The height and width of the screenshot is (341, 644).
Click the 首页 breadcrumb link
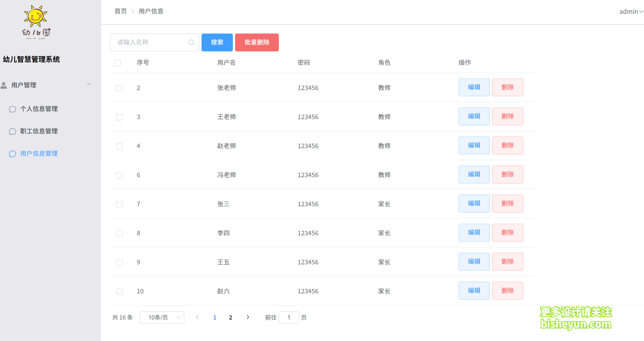coord(121,11)
